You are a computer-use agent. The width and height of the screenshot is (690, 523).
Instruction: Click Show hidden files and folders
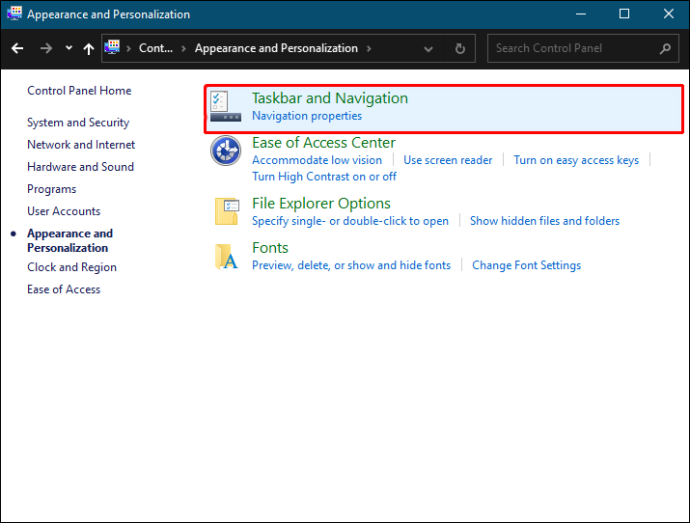point(544,221)
